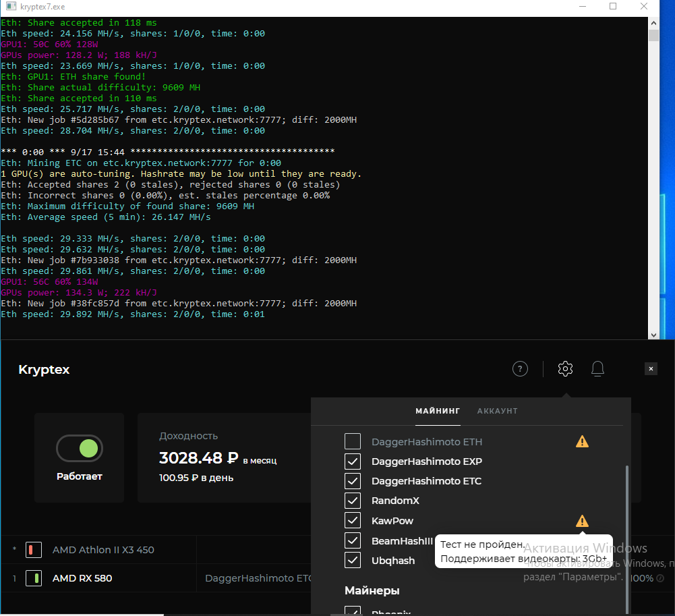Click the AMD RX 580 status icon

pyautogui.click(x=34, y=578)
